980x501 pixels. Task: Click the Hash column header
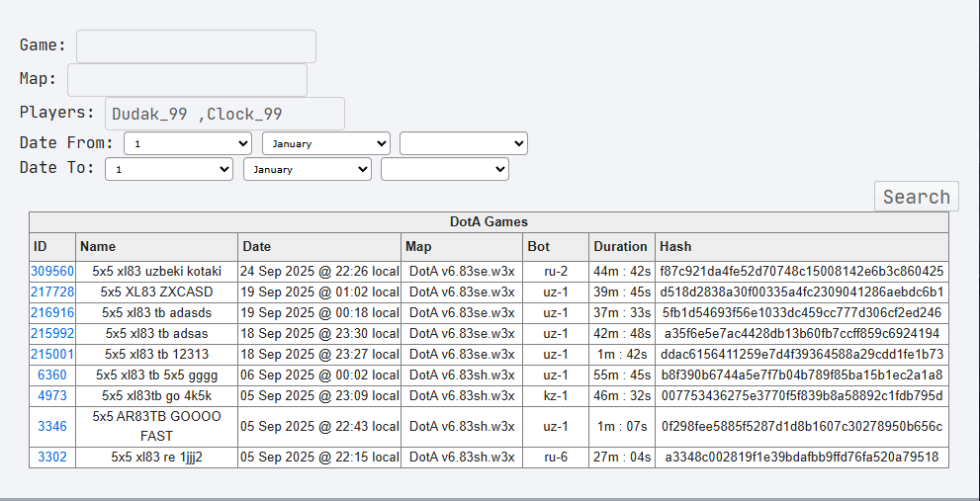[x=802, y=247]
